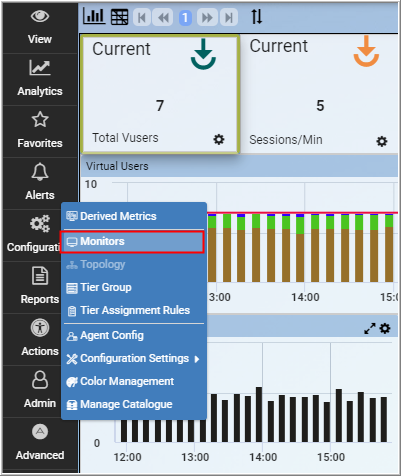Go to the last page
This screenshot has height=476, width=401.
(x=229, y=17)
